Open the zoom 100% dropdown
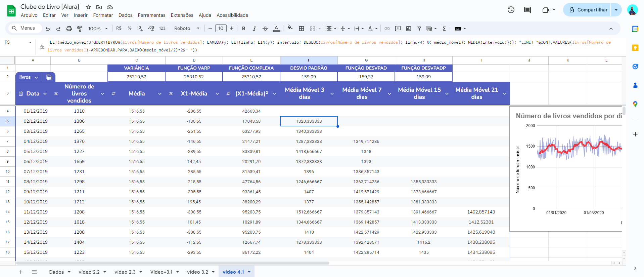This screenshot has height=277, width=644. (x=98, y=29)
